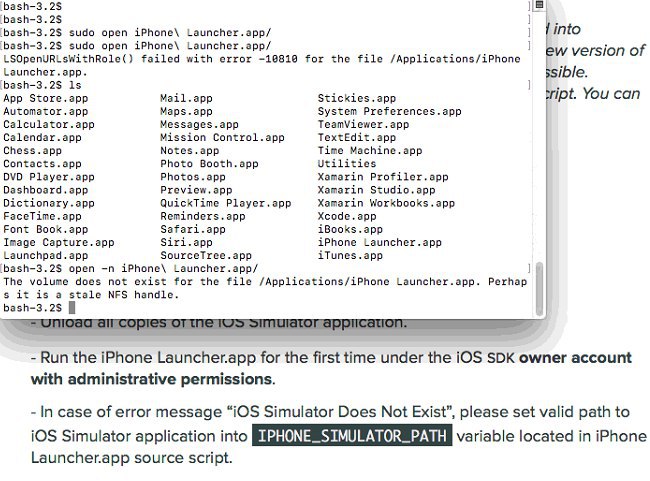Click 'Photo Booth.app' in terminal listing

click(x=209, y=164)
